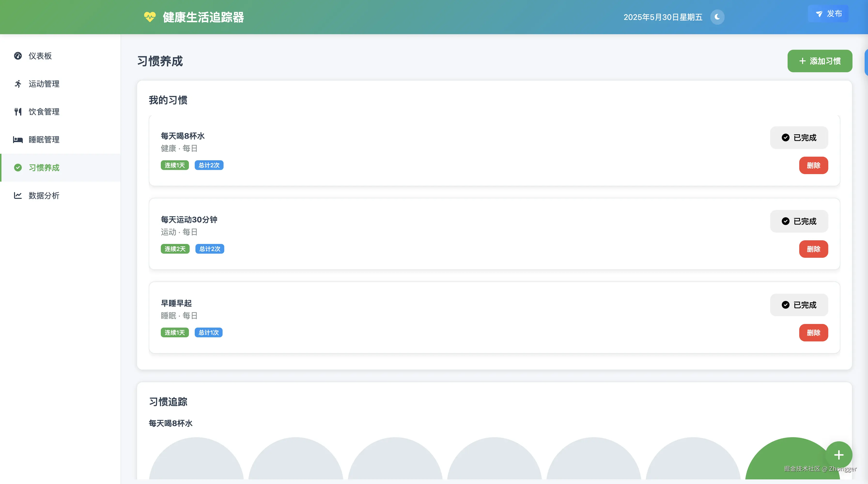Click 添加习惯 button
Viewport: 868px width, 484px height.
pyautogui.click(x=820, y=61)
